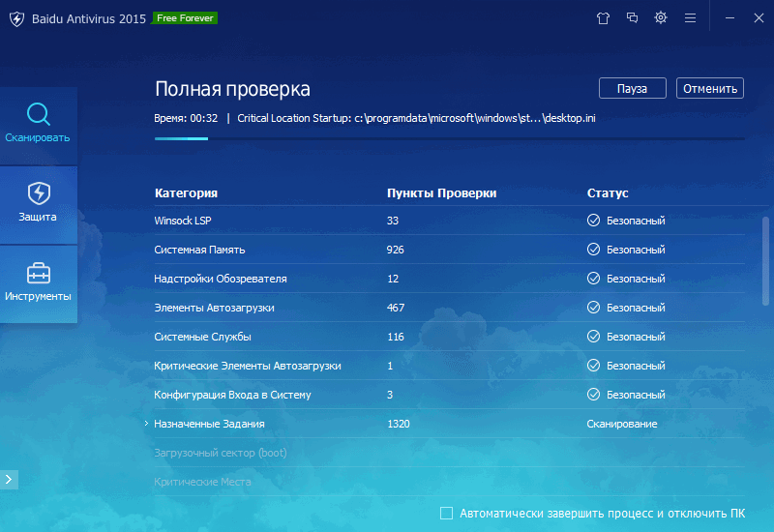Select the Системные Службы row
The image size is (774, 532).
(x=450, y=337)
